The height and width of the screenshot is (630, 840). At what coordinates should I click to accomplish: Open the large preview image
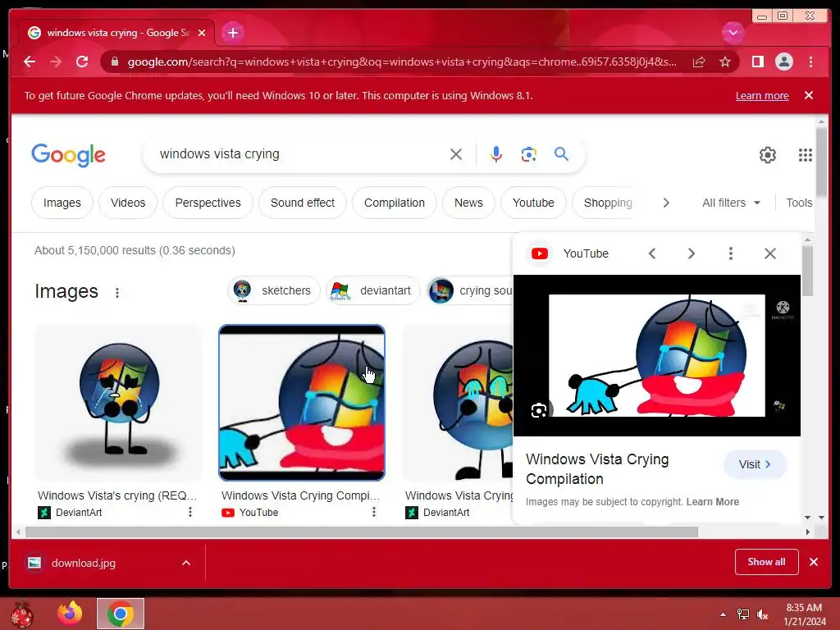click(x=657, y=355)
